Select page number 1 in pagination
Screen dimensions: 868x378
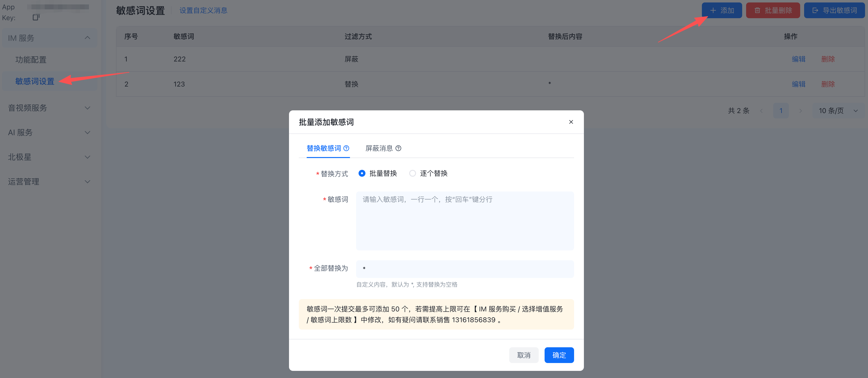pos(781,111)
